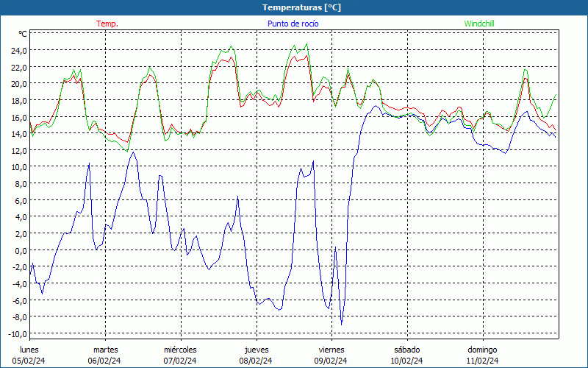Click the 'Temperaturas [°C]' chart title
This screenshot has height=368, width=588.
tap(301, 7)
